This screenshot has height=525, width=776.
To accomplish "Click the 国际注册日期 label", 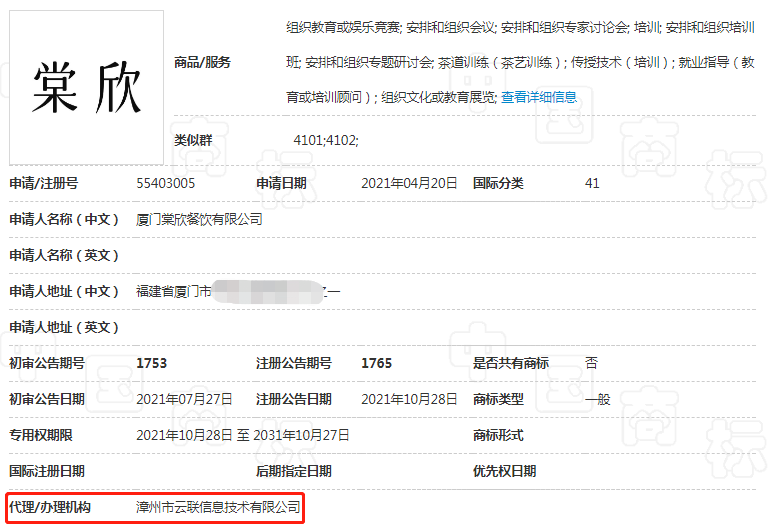I will (47, 471).
